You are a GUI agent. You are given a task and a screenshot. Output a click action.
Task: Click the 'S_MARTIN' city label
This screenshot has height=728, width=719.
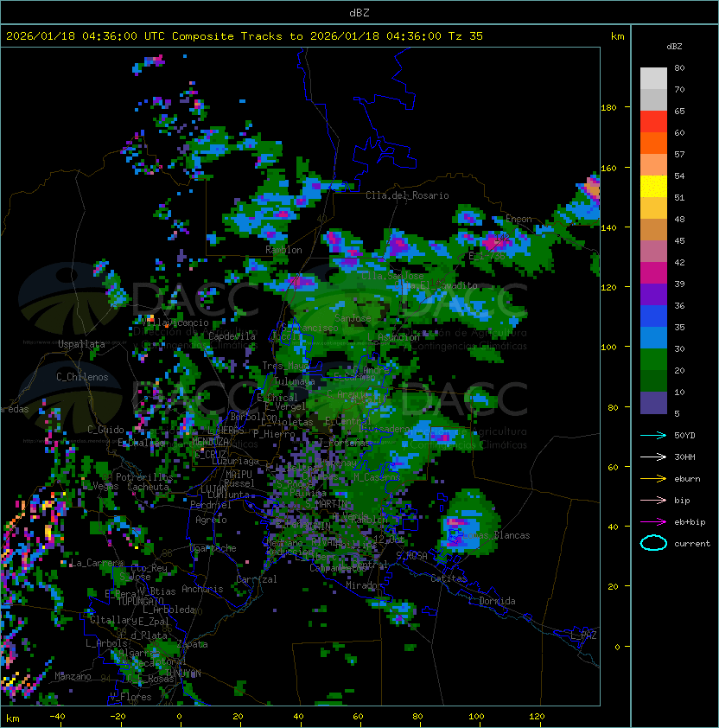point(326,504)
